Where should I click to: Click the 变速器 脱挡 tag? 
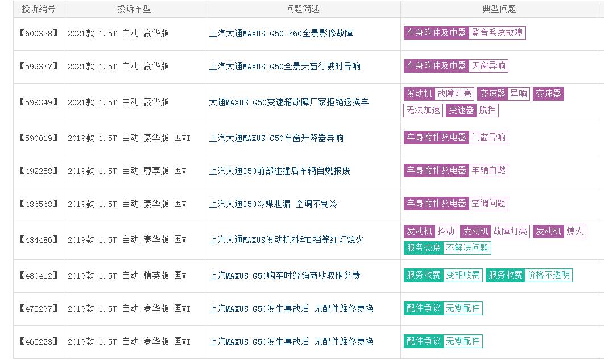point(472,110)
